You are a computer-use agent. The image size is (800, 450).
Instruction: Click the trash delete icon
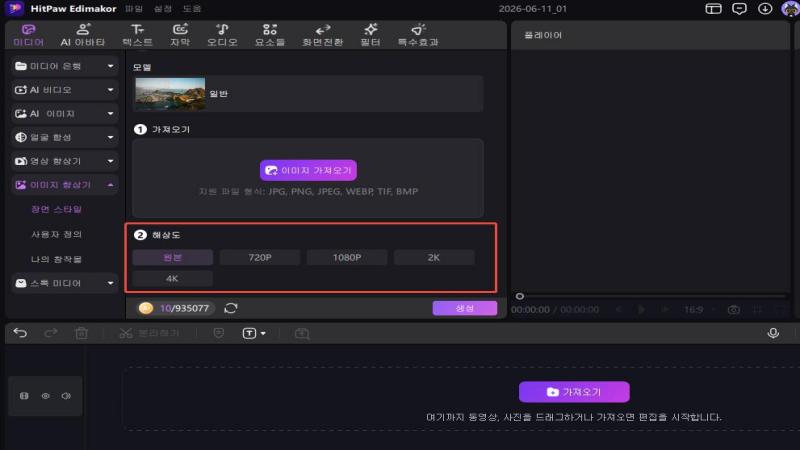point(81,333)
